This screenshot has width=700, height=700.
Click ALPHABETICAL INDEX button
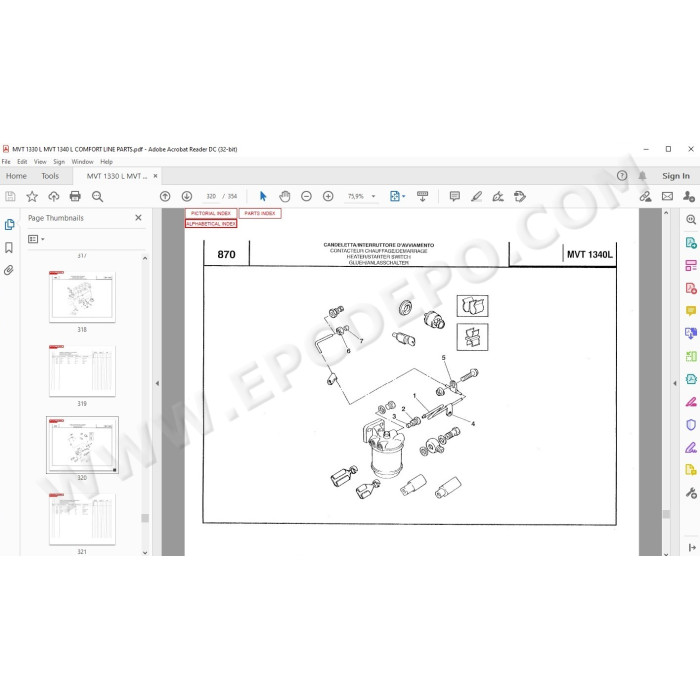pyautogui.click(x=211, y=224)
